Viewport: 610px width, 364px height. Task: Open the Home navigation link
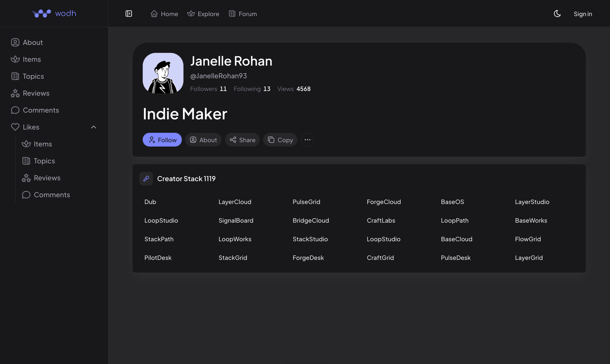click(164, 14)
